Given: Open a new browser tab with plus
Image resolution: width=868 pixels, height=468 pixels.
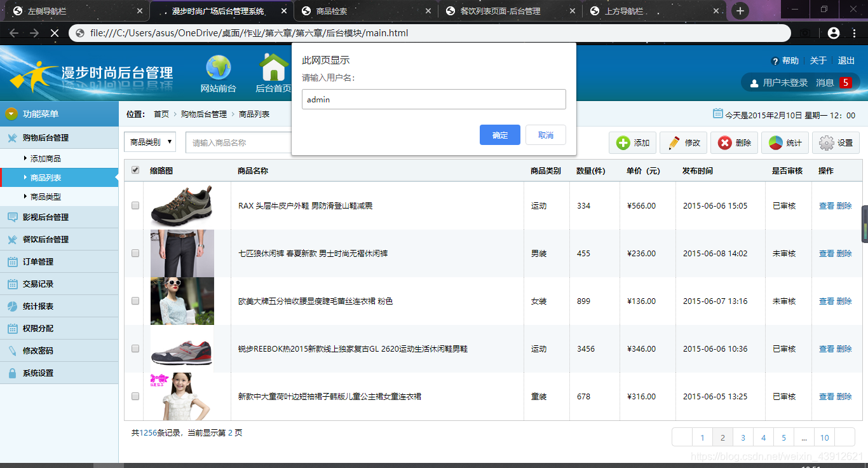Looking at the screenshot, I should click(740, 11).
